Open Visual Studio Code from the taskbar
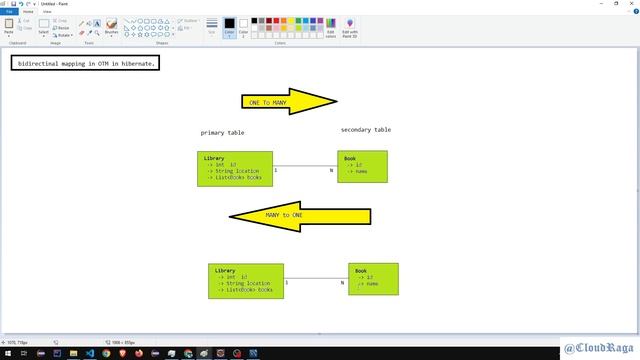 [90, 353]
